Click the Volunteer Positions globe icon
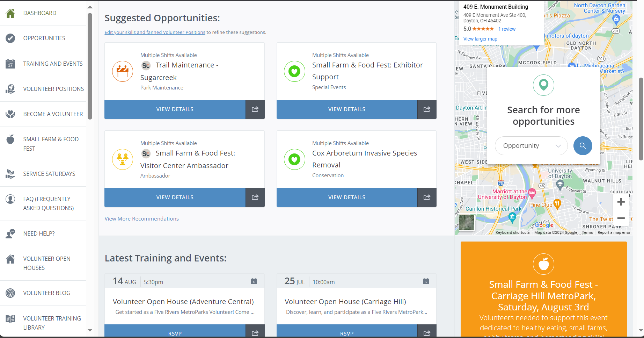 pyautogui.click(x=10, y=89)
